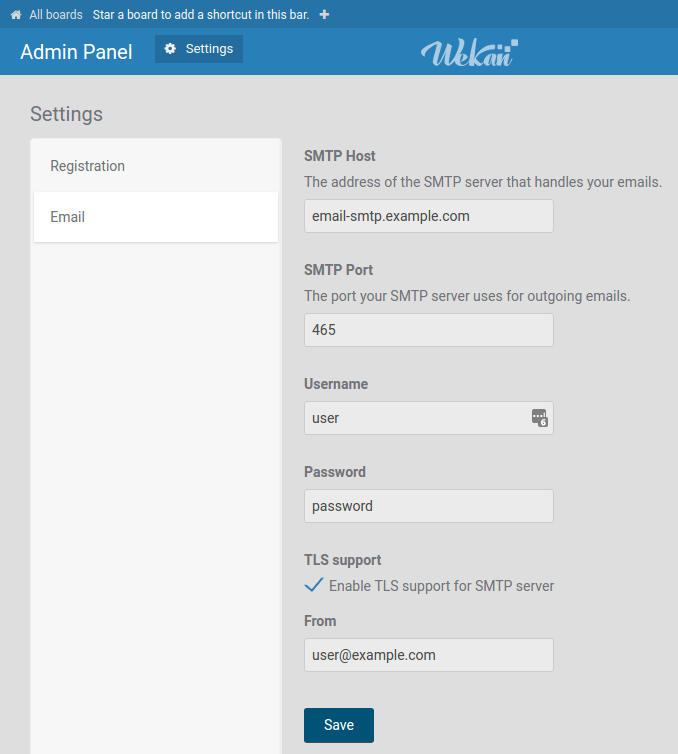Image resolution: width=678 pixels, height=754 pixels.
Task: Click into the SMTP Port field
Action: (x=428, y=330)
